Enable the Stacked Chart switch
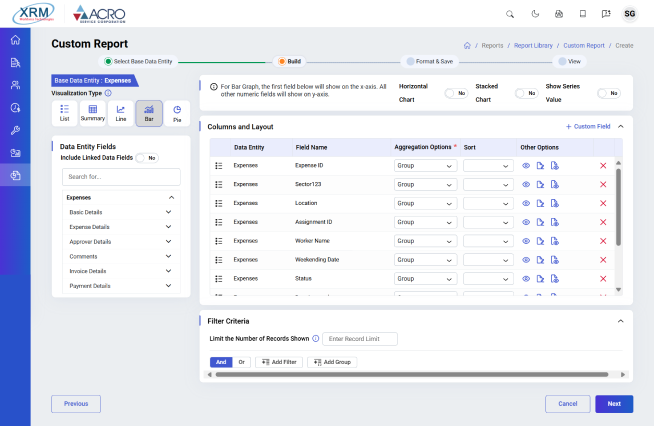Image resolution: width=654 pixels, height=426 pixels. pyautogui.click(x=526, y=93)
